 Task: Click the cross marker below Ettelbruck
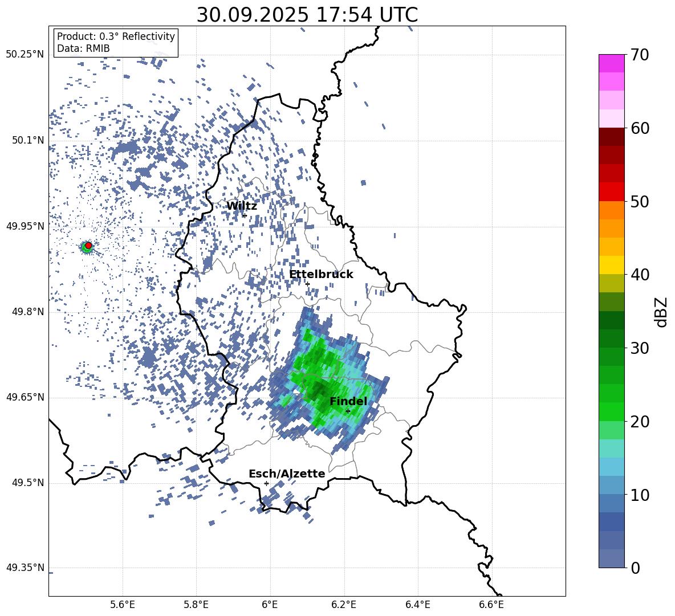click(307, 284)
